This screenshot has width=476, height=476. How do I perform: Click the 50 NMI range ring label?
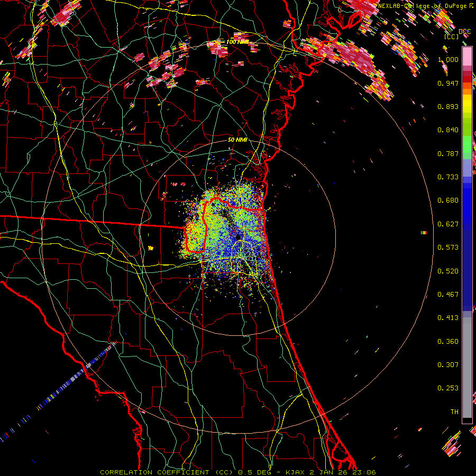point(237,140)
